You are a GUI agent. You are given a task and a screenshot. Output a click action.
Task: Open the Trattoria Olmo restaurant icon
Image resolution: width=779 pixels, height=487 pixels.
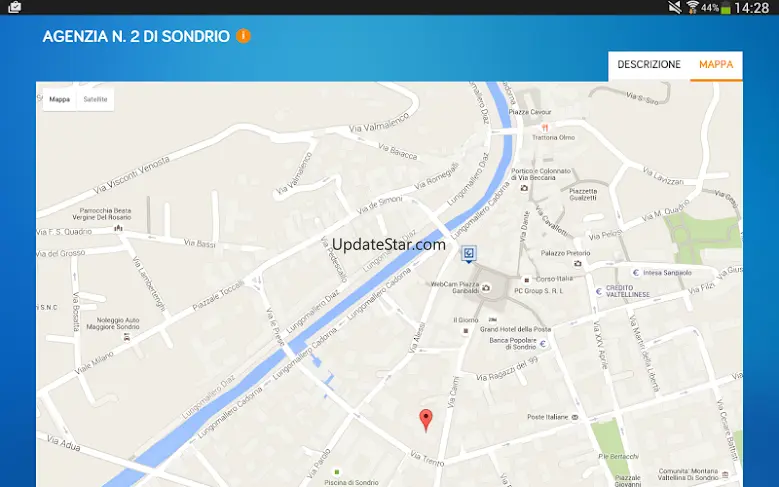point(545,128)
